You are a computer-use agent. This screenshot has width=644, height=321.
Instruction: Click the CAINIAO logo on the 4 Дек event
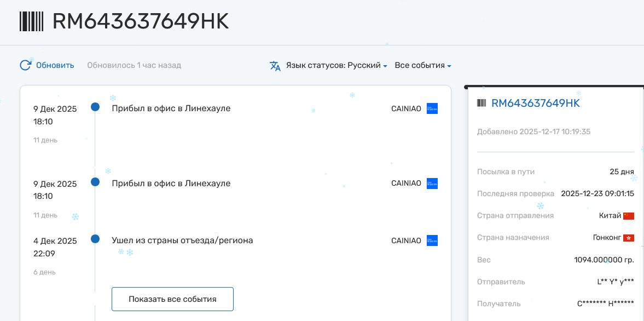pos(432,240)
